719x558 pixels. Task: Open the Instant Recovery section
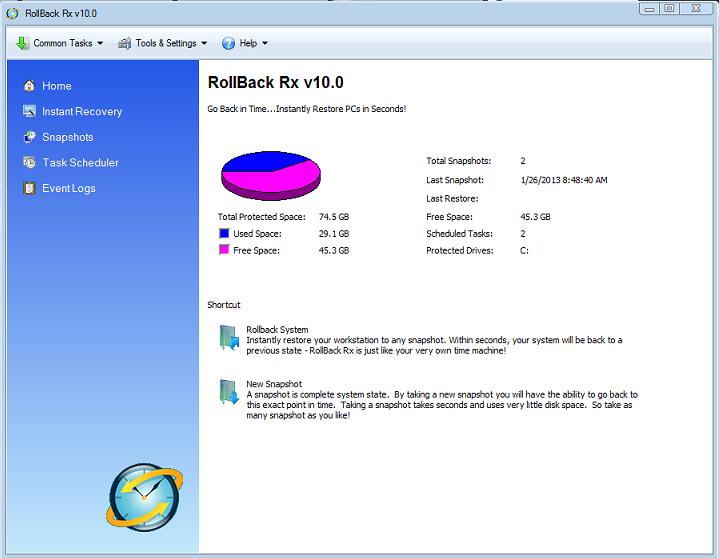pos(82,111)
